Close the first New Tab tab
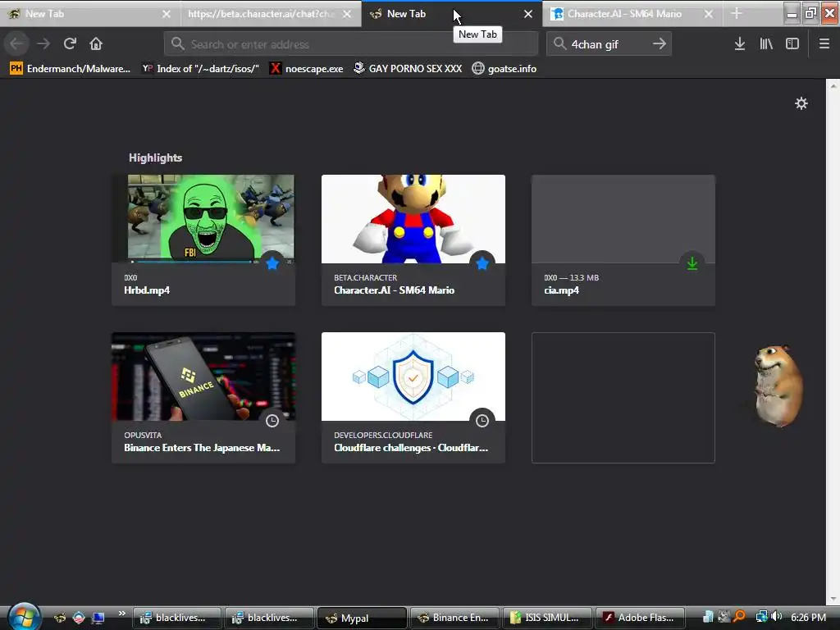840x630 pixels. (167, 14)
